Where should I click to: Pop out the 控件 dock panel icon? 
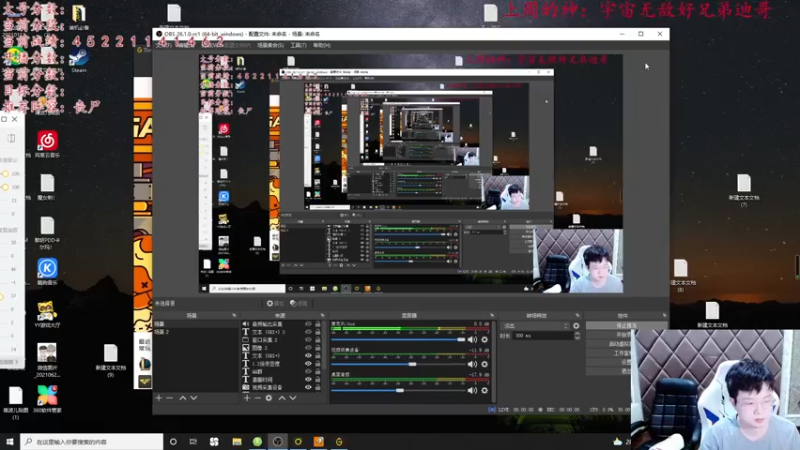pyautogui.click(x=664, y=315)
